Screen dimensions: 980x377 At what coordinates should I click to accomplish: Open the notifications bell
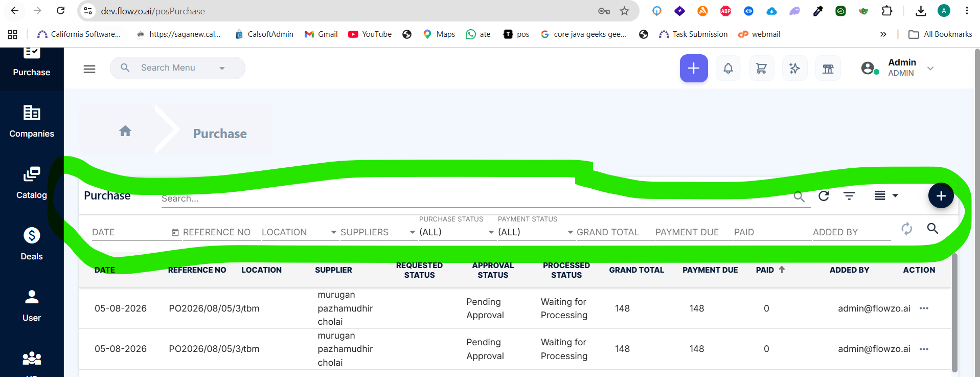click(x=728, y=68)
